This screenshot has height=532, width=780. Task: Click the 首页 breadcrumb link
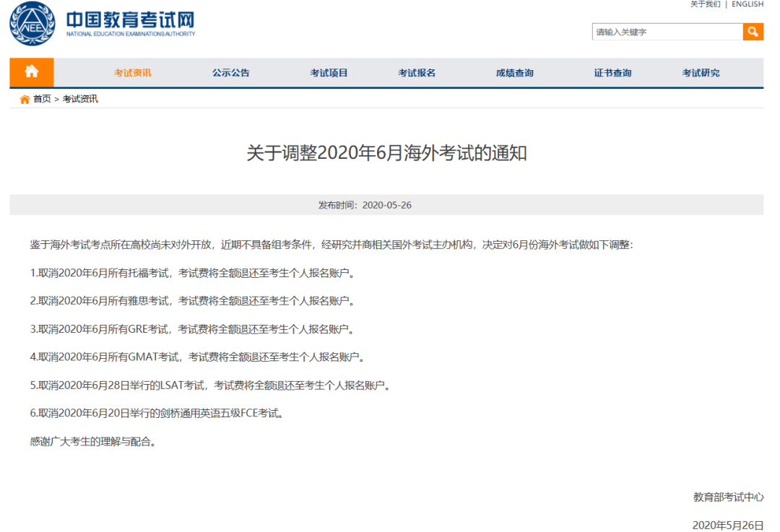click(43, 99)
